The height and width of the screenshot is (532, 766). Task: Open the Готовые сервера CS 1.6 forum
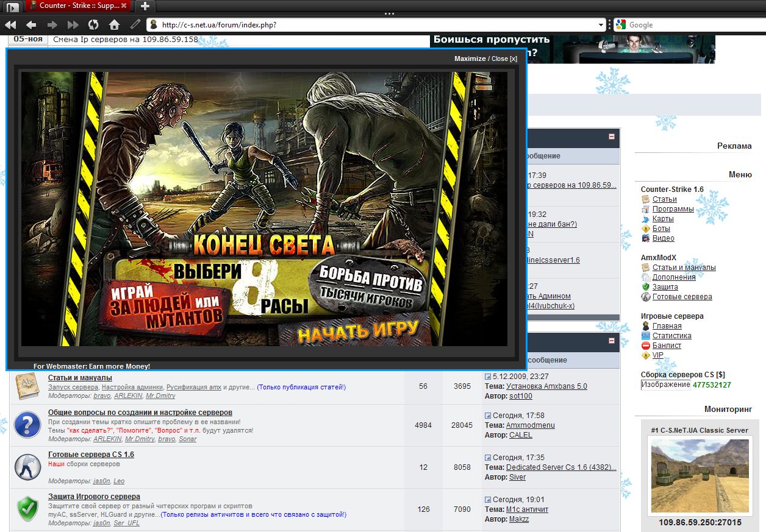pos(91,455)
